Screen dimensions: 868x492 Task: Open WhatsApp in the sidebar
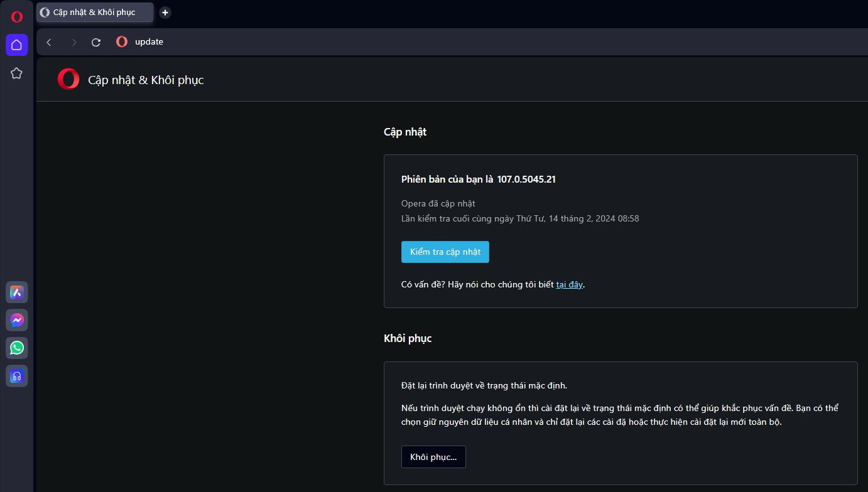tap(17, 348)
